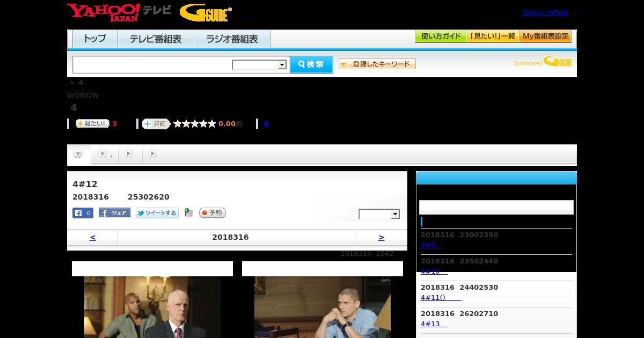Go to the previous day arrow

coord(92,237)
